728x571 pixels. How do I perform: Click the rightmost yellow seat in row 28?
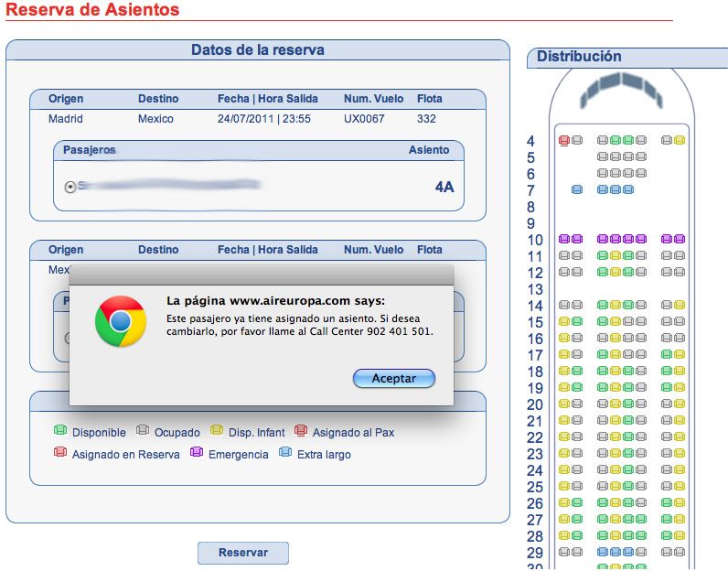(680, 535)
